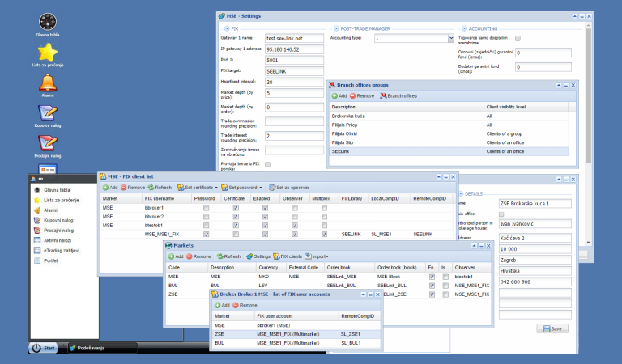Click Add in FIX client list toolbar
This screenshot has width=622, height=364.
coord(110,188)
